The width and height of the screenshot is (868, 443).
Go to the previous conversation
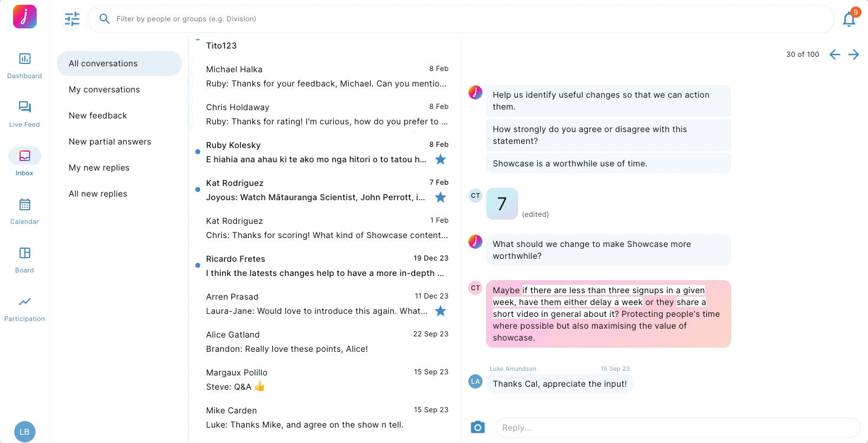pos(835,54)
